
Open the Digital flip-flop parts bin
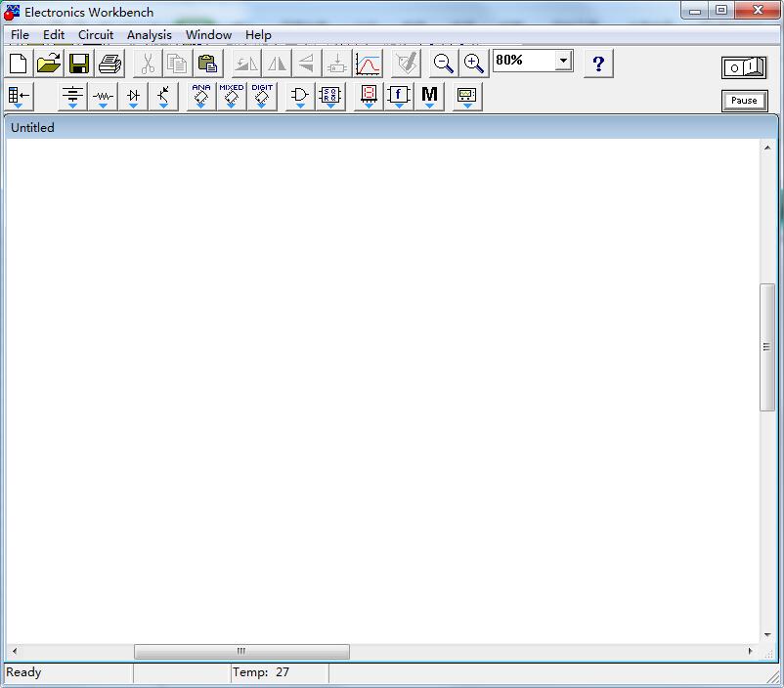click(x=330, y=97)
